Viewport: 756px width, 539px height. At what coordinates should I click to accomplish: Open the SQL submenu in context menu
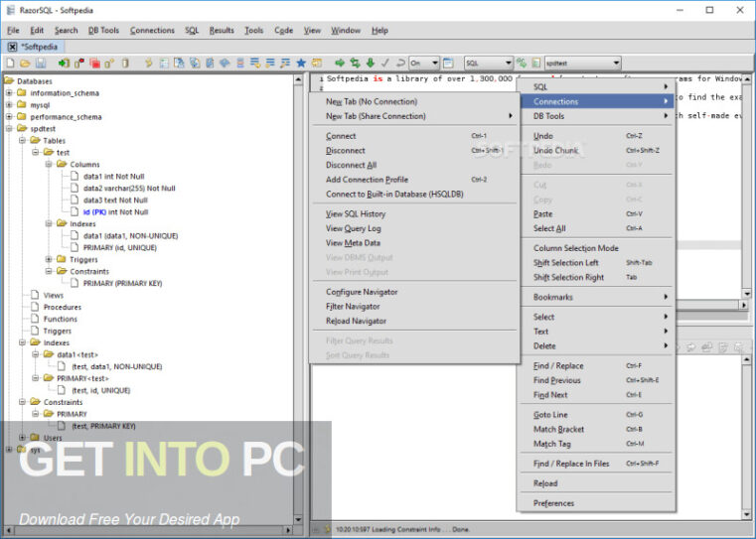pyautogui.click(x=596, y=87)
